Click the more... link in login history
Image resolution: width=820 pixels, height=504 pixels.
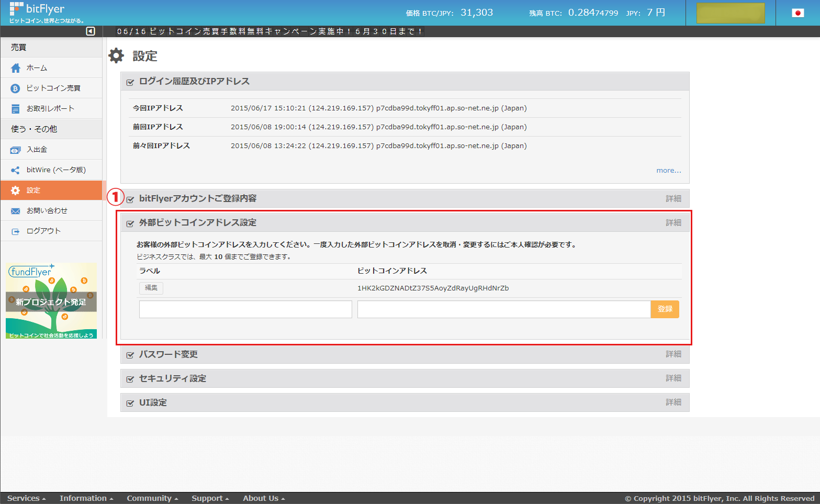(x=669, y=171)
